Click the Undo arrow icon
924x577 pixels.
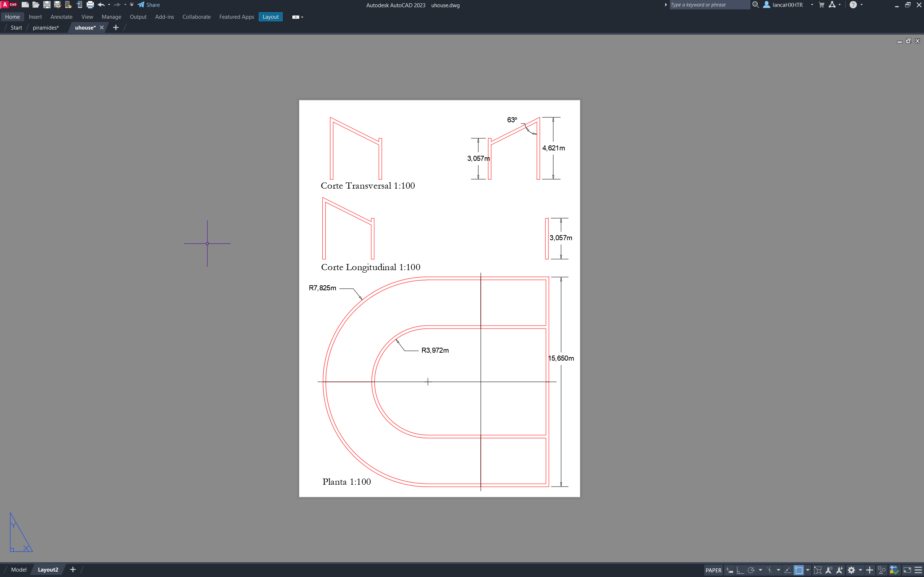pyautogui.click(x=101, y=5)
